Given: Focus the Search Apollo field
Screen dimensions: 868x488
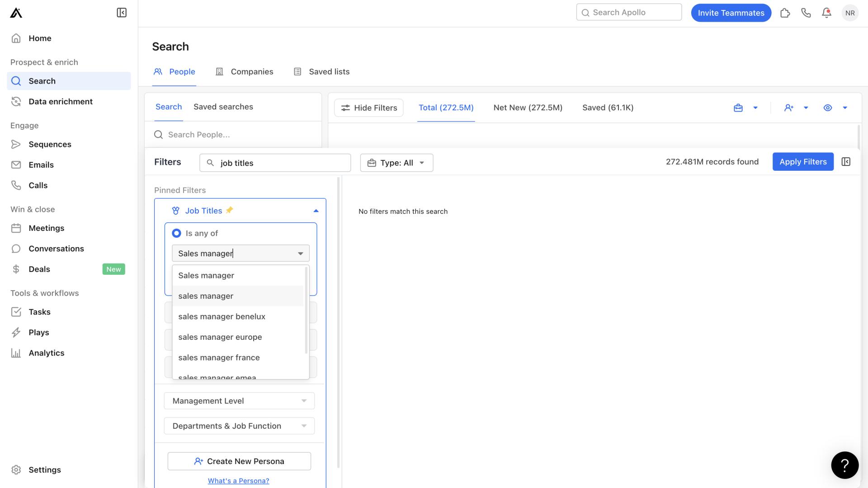Looking at the screenshot, I should pyautogui.click(x=629, y=12).
